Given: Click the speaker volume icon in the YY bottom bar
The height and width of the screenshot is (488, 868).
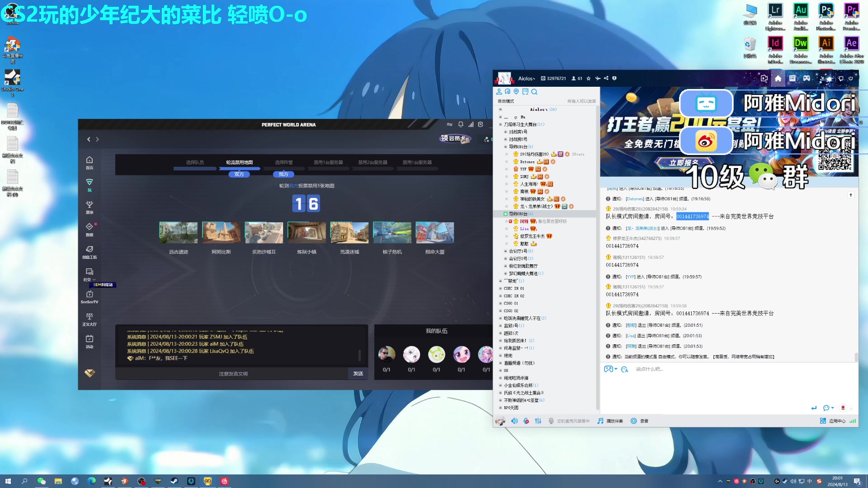Looking at the screenshot, I should tap(514, 421).
